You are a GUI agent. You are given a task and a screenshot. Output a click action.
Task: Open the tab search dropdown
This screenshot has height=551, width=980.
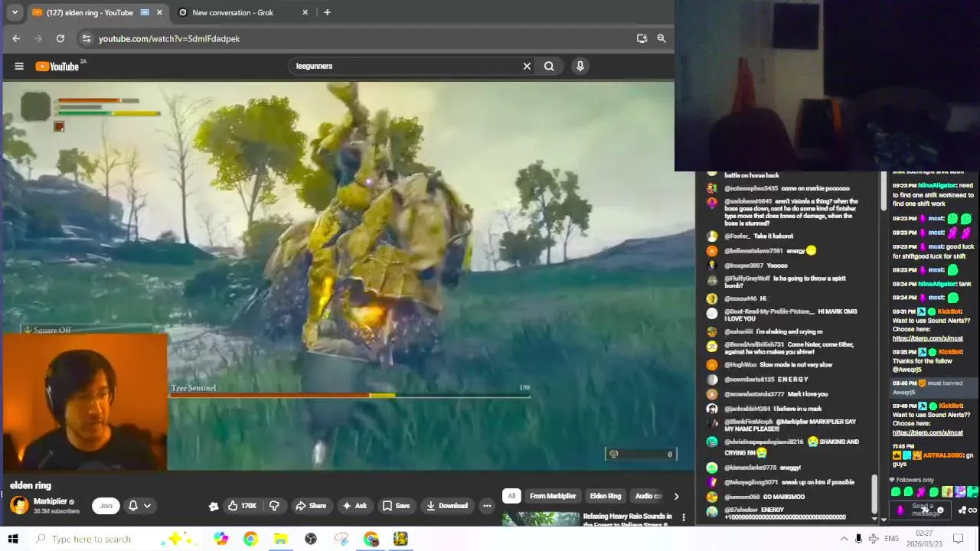tap(15, 12)
